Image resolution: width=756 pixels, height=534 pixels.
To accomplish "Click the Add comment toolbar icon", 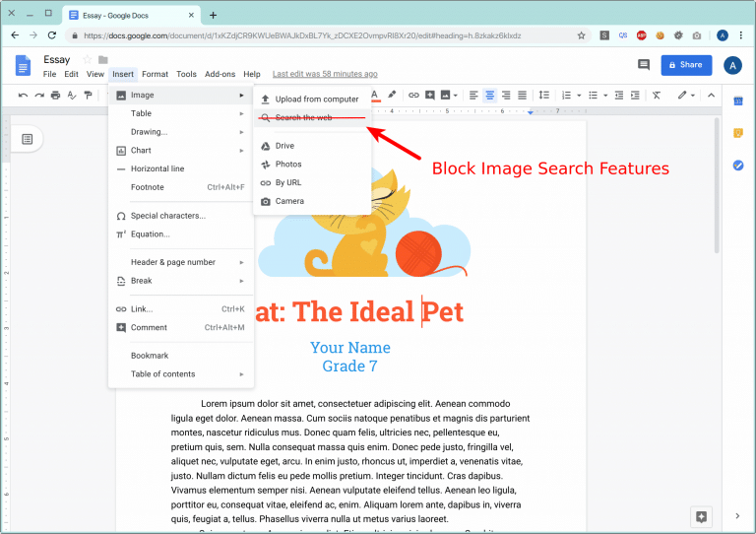I will 429,95.
